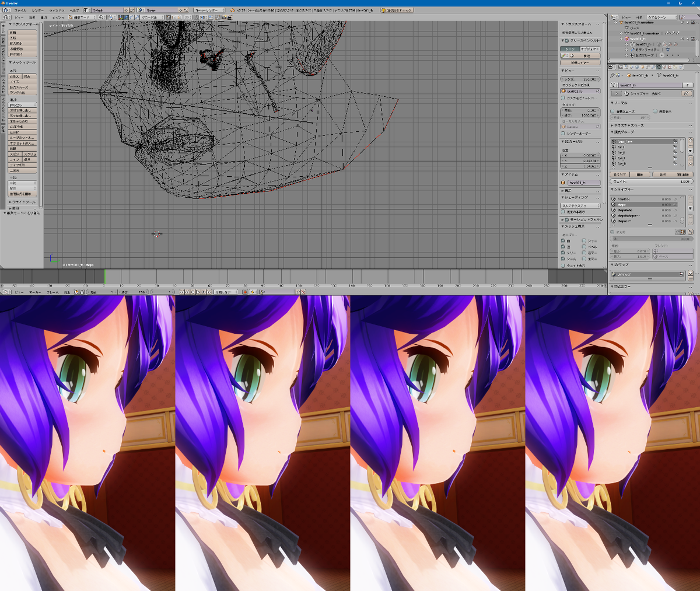This screenshot has width=700, height=591.
Task: Toggle visibility eye of face001_fn mesh object
Action: (x=682, y=39)
